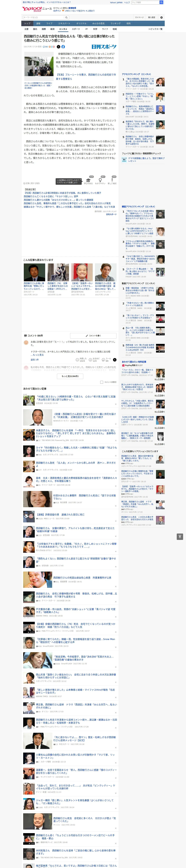Toggle the コメント非表示 checkbox
The height and width of the screenshot is (868, 186).
(x=102, y=382)
